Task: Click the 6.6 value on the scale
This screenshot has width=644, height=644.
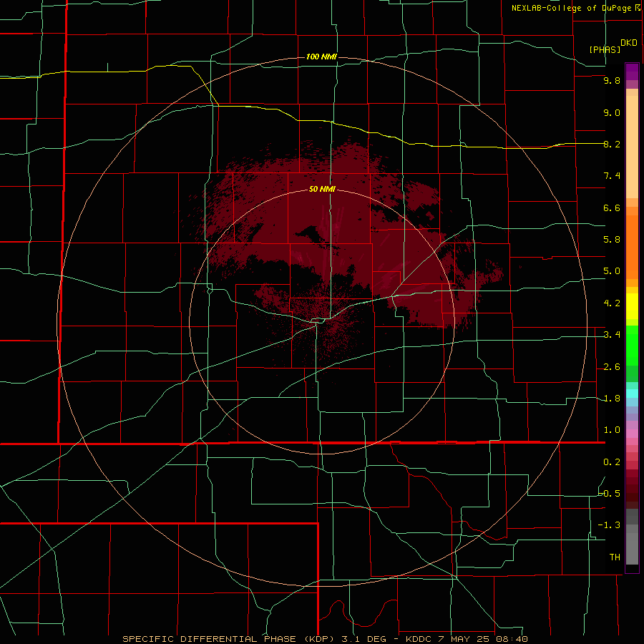Action: click(612, 208)
